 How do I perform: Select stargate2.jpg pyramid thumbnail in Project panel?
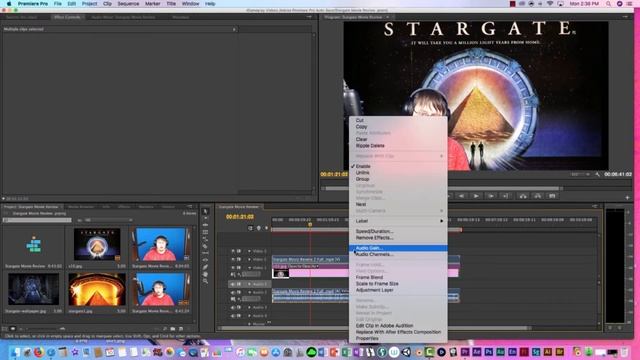tap(97, 289)
